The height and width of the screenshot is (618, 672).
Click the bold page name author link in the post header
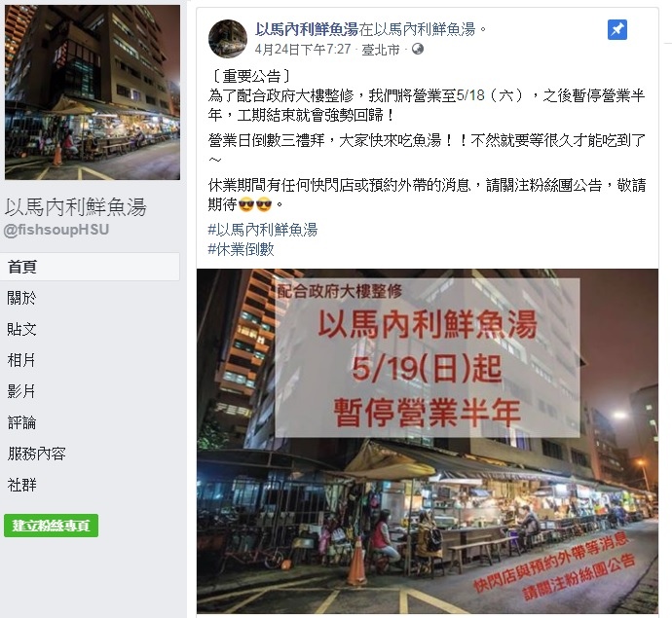(307, 29)
